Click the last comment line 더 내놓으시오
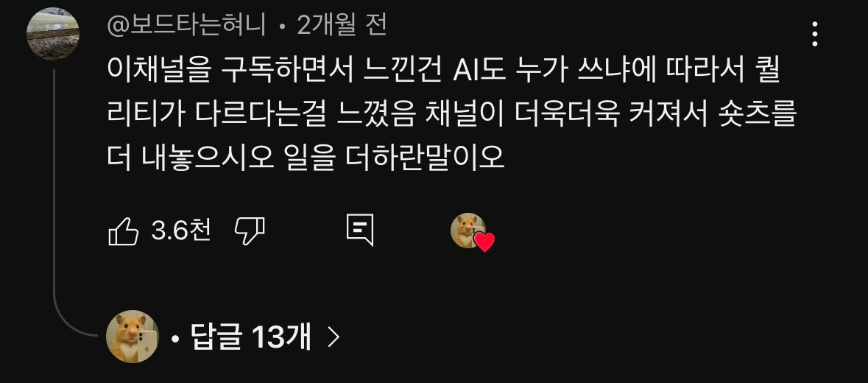 [306, 159]
